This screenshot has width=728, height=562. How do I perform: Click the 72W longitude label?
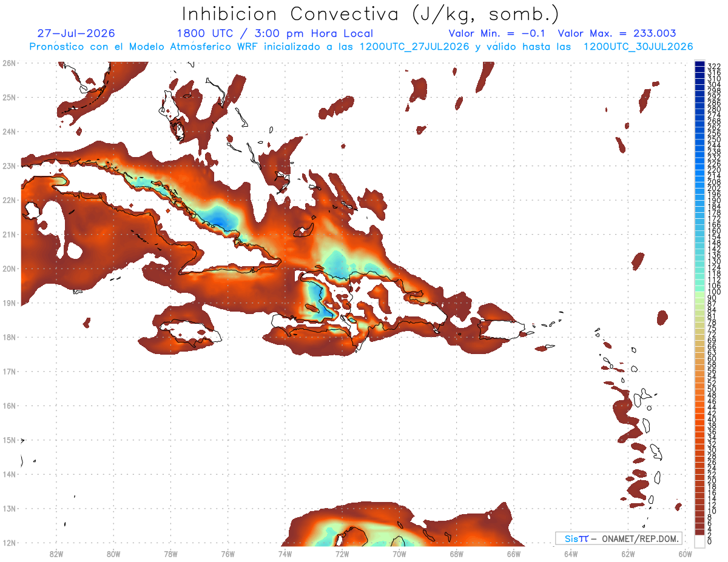pyautogui.click(x=342, y=554)
